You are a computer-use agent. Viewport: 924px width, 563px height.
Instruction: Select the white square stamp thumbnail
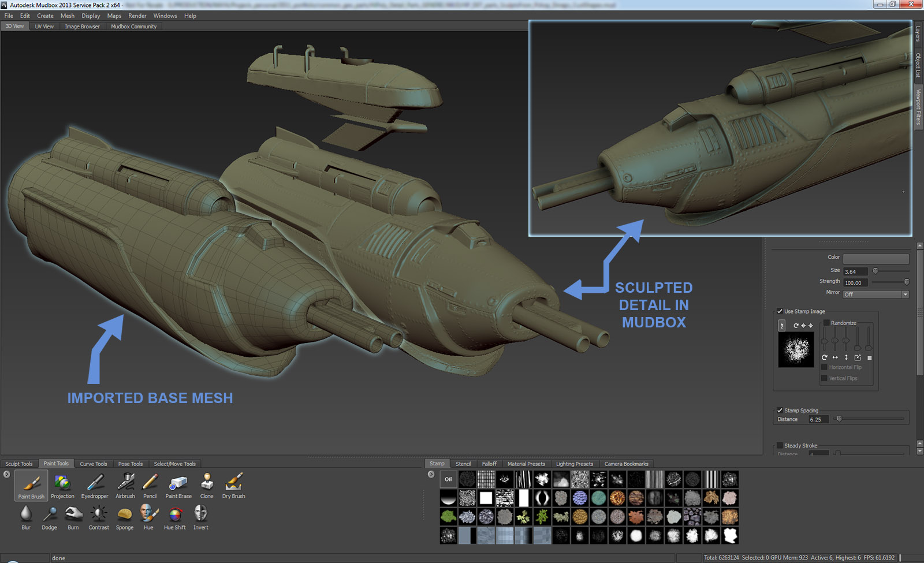[x=486, y=498]
